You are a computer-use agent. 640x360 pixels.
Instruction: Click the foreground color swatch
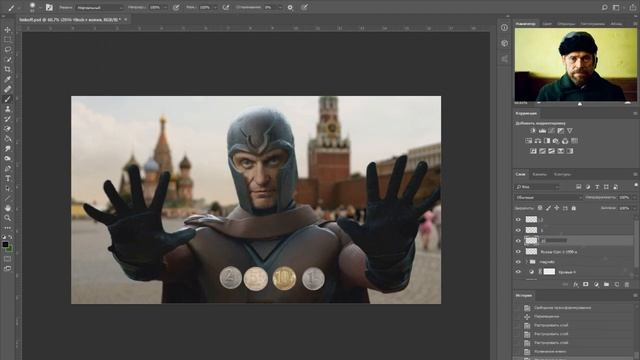coord(5,244)
